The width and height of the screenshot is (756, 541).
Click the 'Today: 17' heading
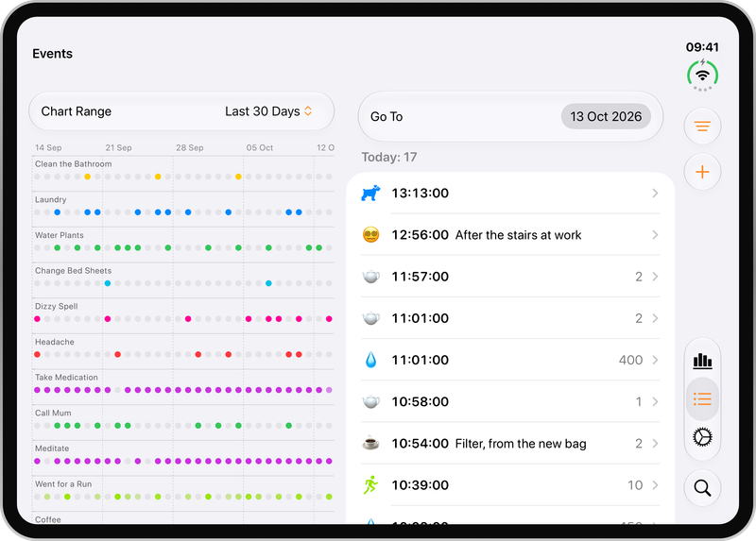(x=389, y=157)
